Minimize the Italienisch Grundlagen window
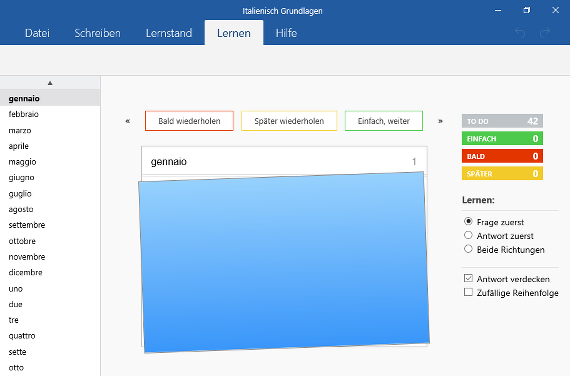 click(x=498, y=11)
